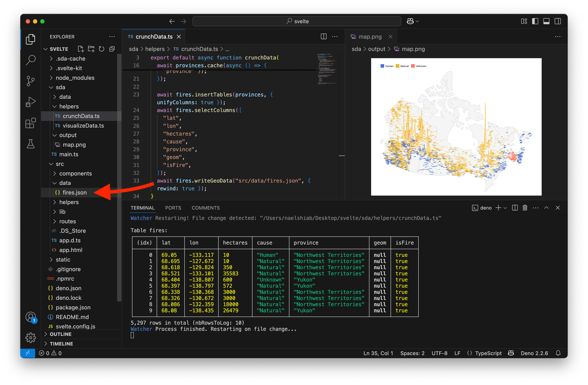Click the UTF-8 encoding status item
588x385 pixels.
pos(439,353)
